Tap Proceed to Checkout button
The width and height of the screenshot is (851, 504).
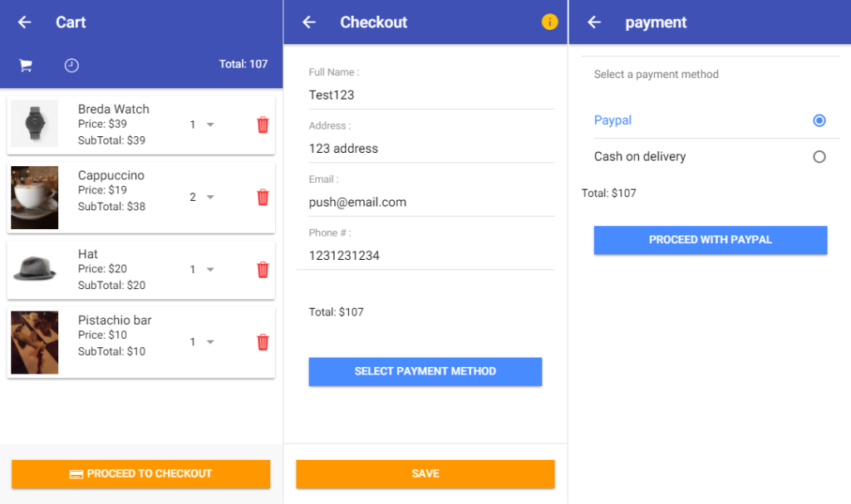141,474
